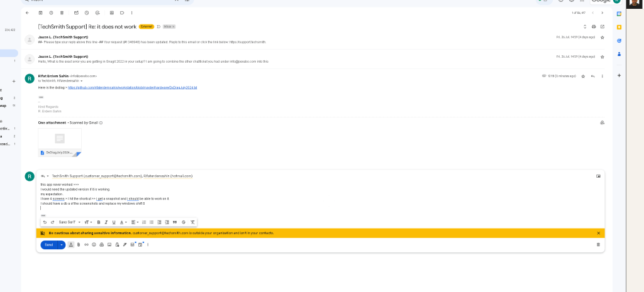Send the reply email
Screen dimensions: 644x292
[x=49, y=245]
